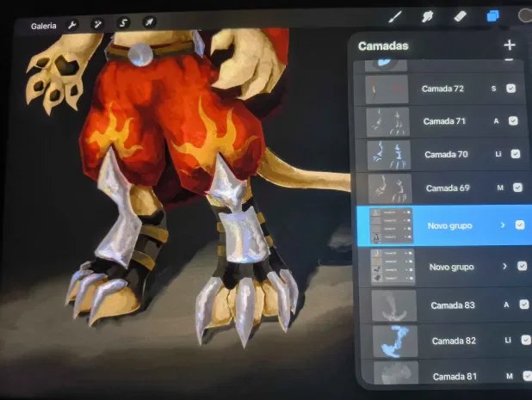
Task: Toggle visibility of Camada 71
Action: coord(513,121)
